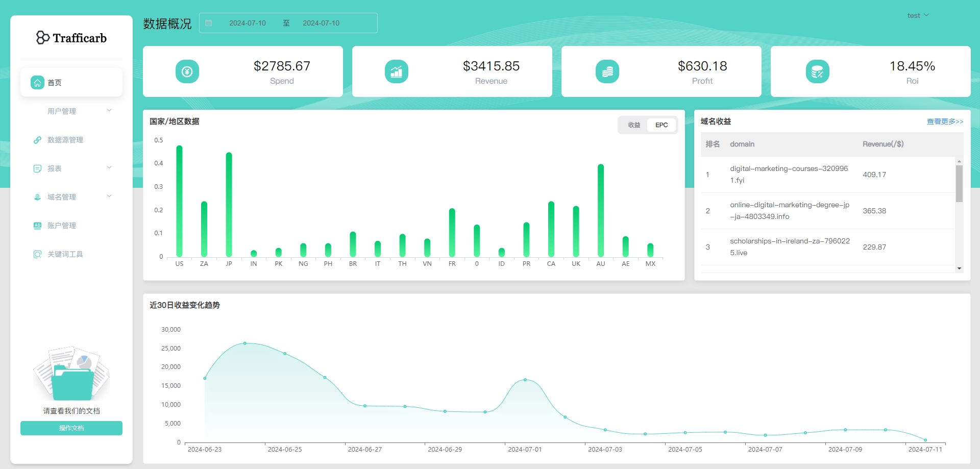This screenshot has height=469, width=980.
Task: Expand 报表 menu chevron
Action: (109, 168)
